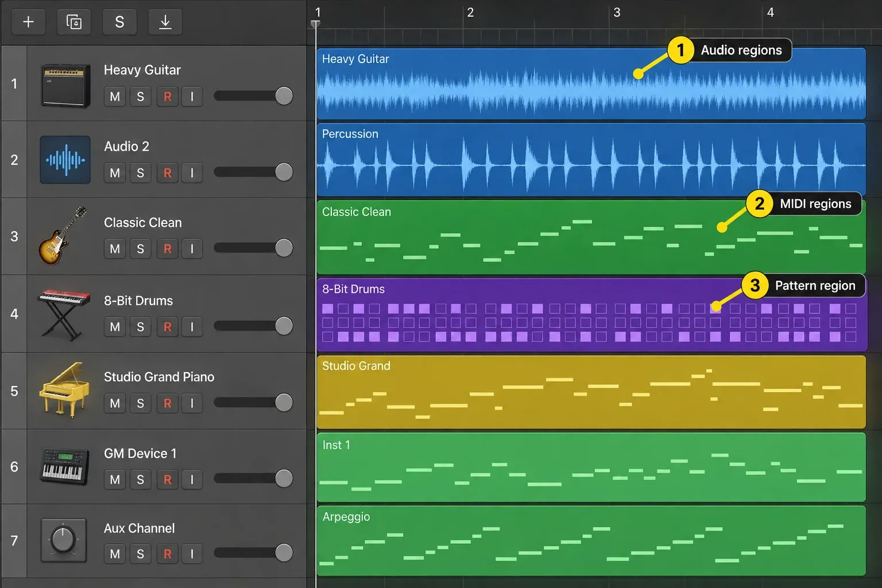Select the Aux Channel knob icon

64,540
